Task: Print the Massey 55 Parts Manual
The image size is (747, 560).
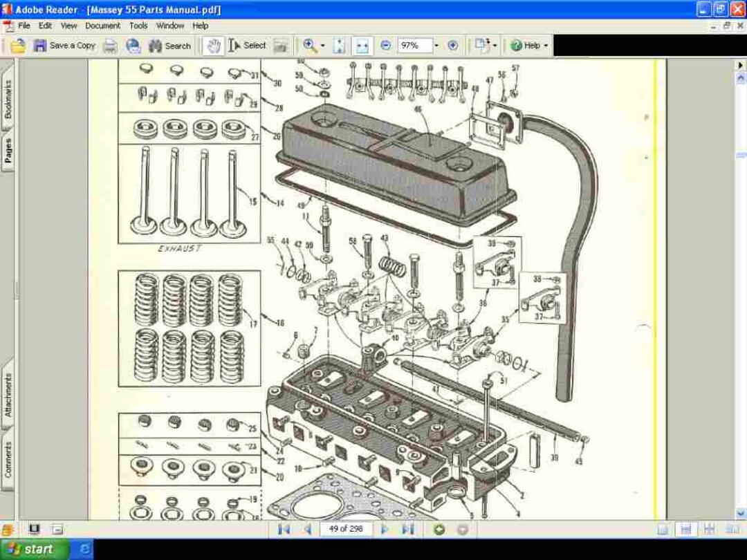Action: pyautogui.click(x=109, y=46)
